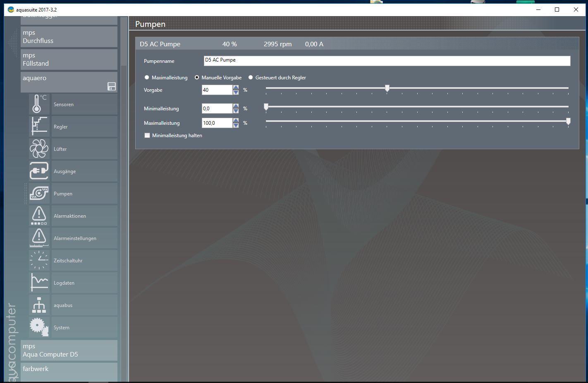Select the Logdaten menu entry
Image resolution: width=588 pixels, height=383 pixels.
[84, 283]
